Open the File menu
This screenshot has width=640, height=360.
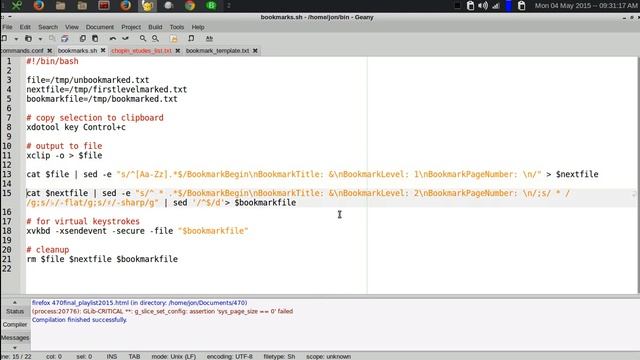pos(7,27)
